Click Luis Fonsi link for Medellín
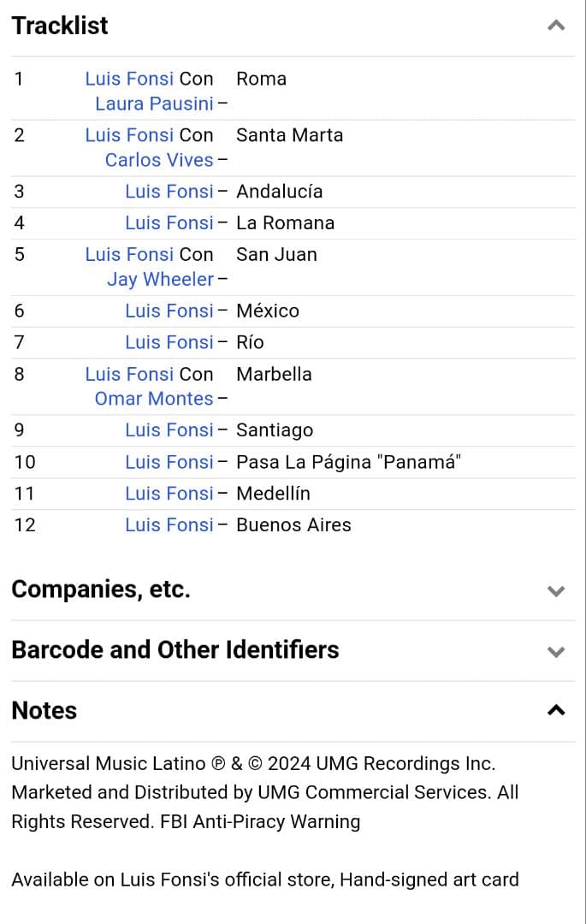The width and height of the screenshot is (586, 924). [169, 494]
